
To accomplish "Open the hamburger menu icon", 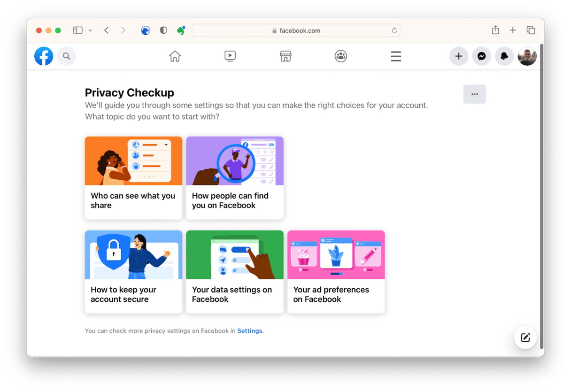I will (396, 56).
